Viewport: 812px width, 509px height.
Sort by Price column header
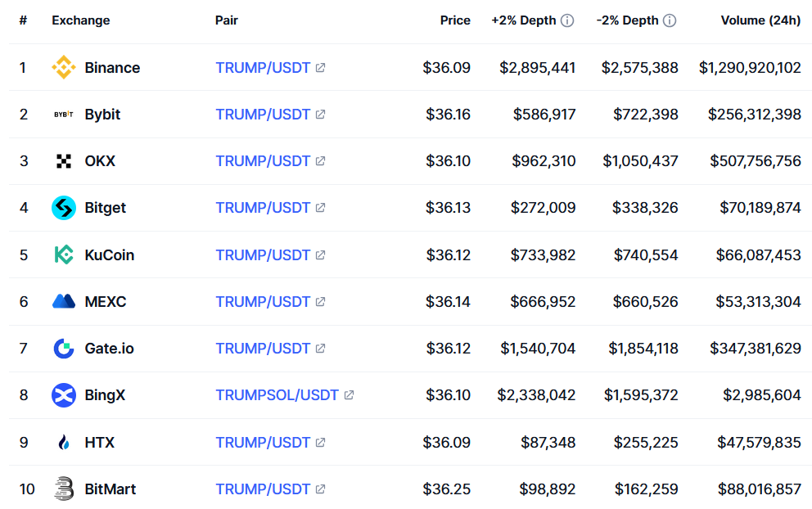455,20
